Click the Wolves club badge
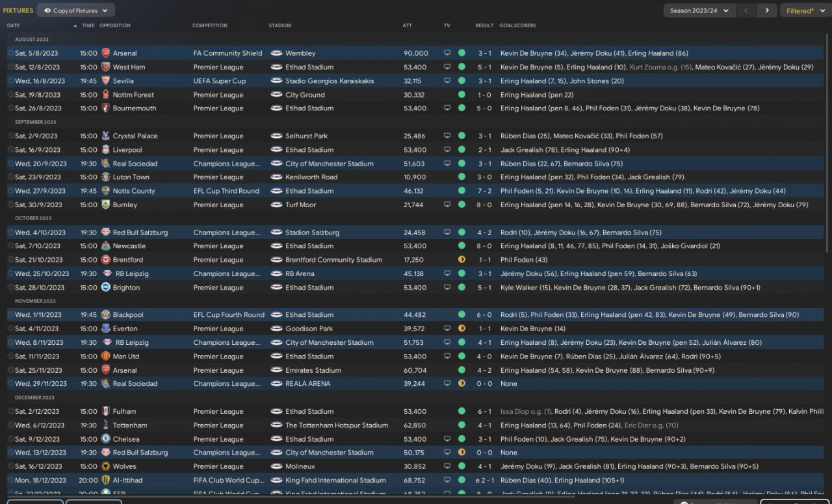This screenshot has width=832, height=504. 105,466
